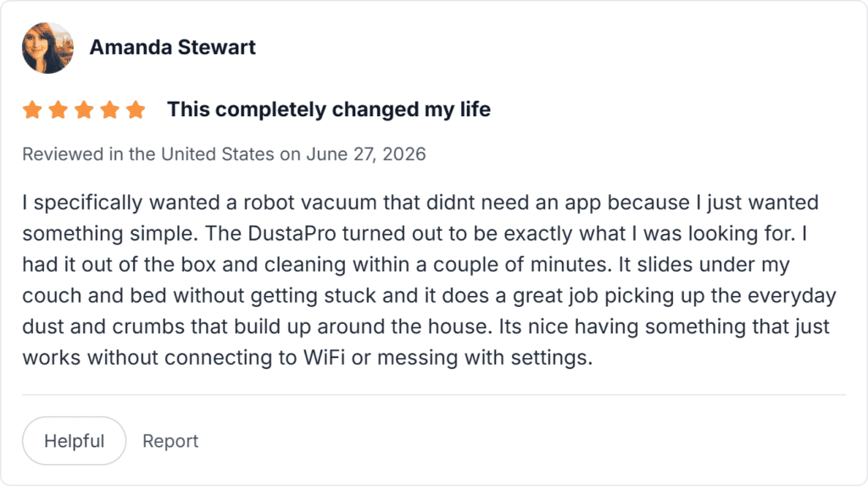Mark the review as Helpful

pyautogui.click(x=75, y=441)
